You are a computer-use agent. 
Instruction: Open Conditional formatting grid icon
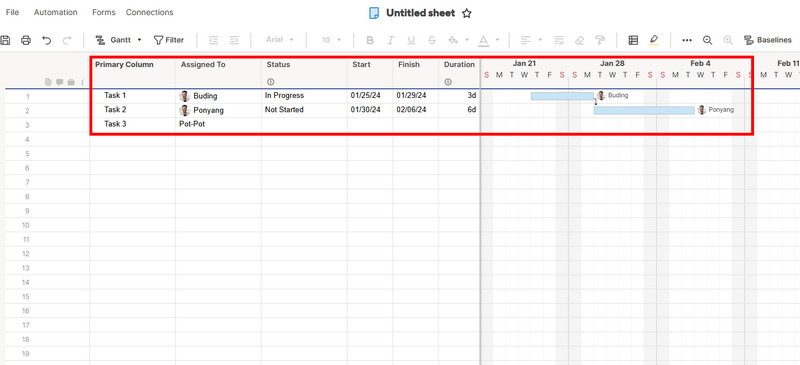click(x=633, y=40)
